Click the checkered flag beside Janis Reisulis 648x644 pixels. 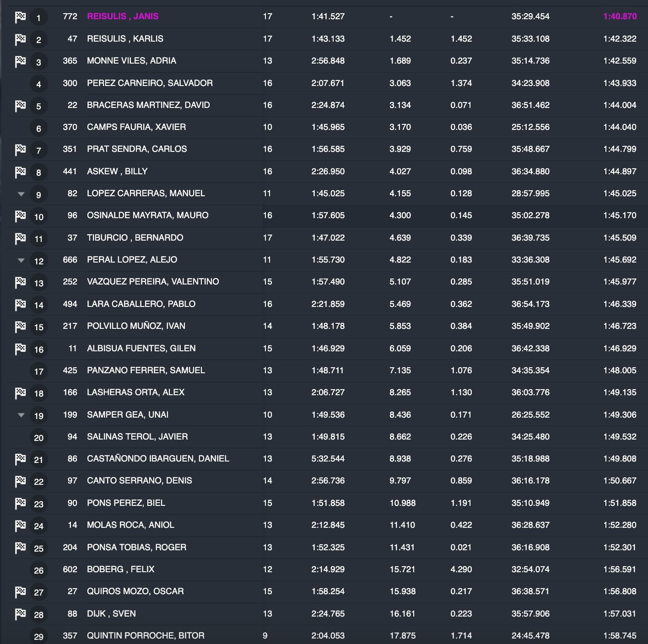[x=20, y=17]
